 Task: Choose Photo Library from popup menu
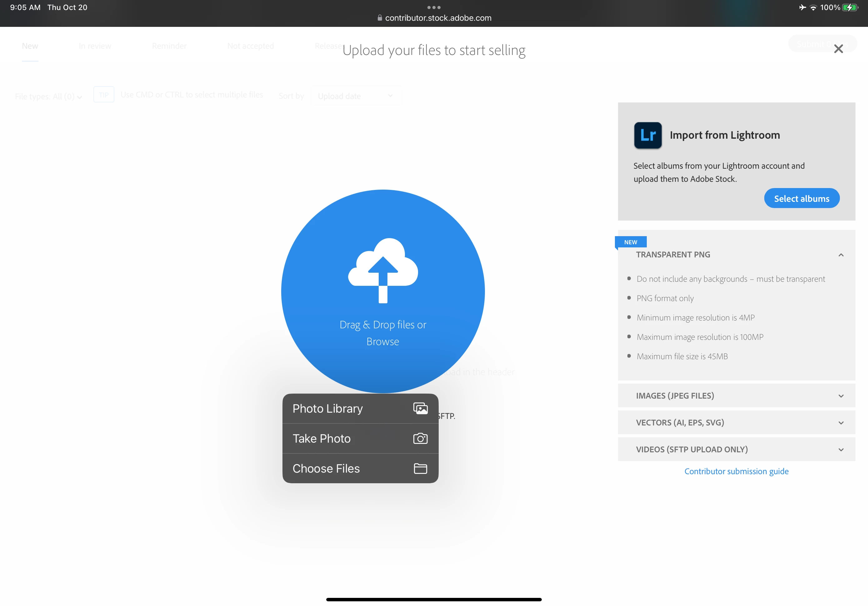327,408
